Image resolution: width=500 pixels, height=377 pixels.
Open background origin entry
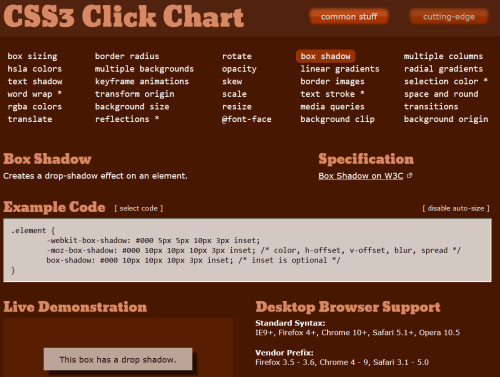446,119
